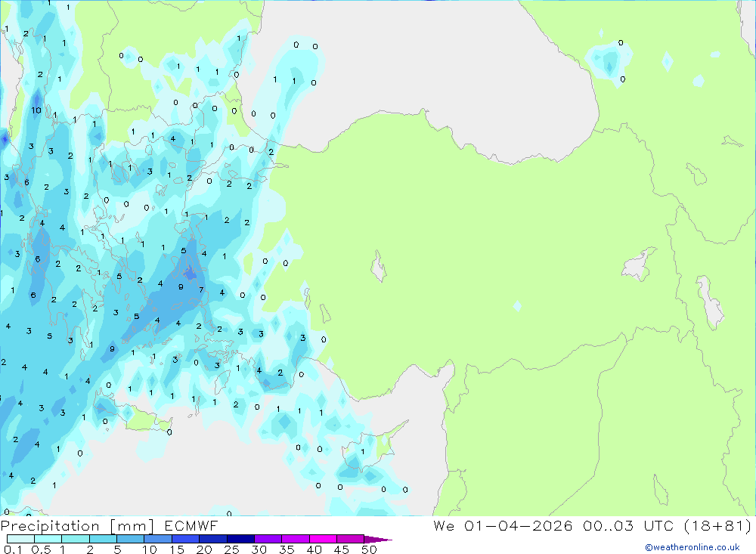
Task: Click the 40–45 mm magenta swatch
Action: coord(323,539)
